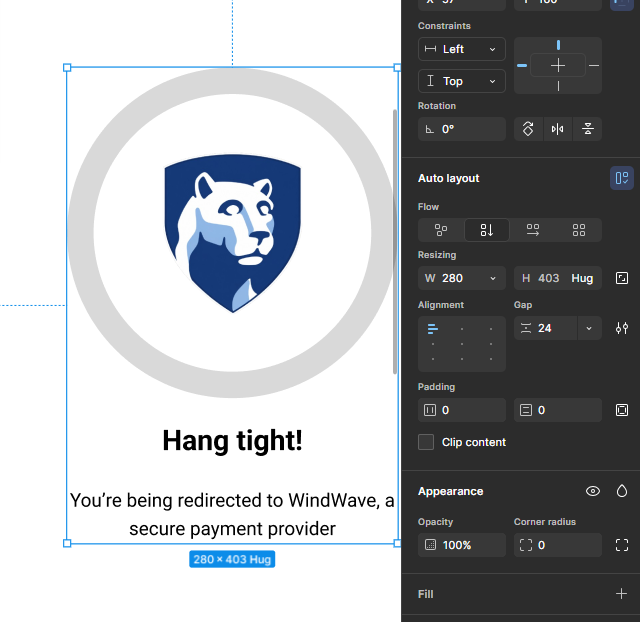Screen dimensions: 640x622
Task: Click the lion shield logo image
Action: click(233, 233)
